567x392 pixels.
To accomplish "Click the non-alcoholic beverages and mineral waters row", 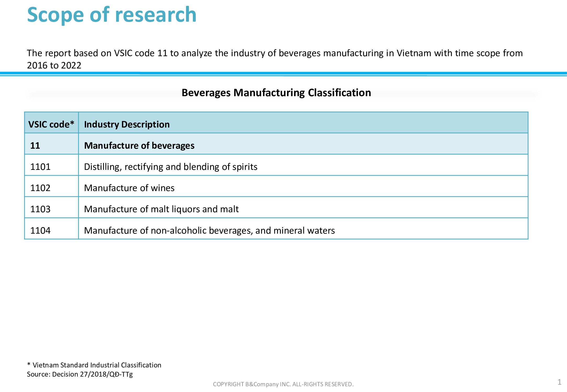I will (209, 230).
